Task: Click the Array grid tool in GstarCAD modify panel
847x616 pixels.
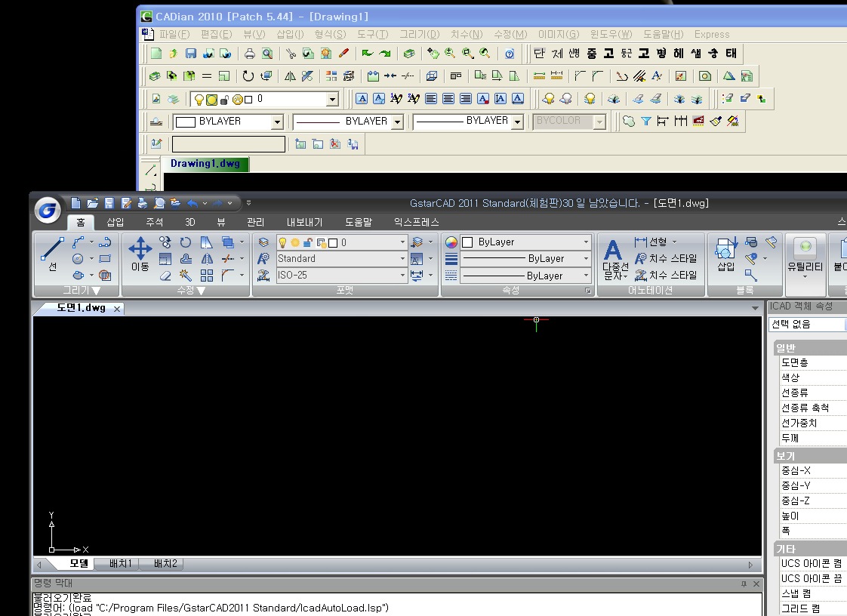Action: coord(206,276)
